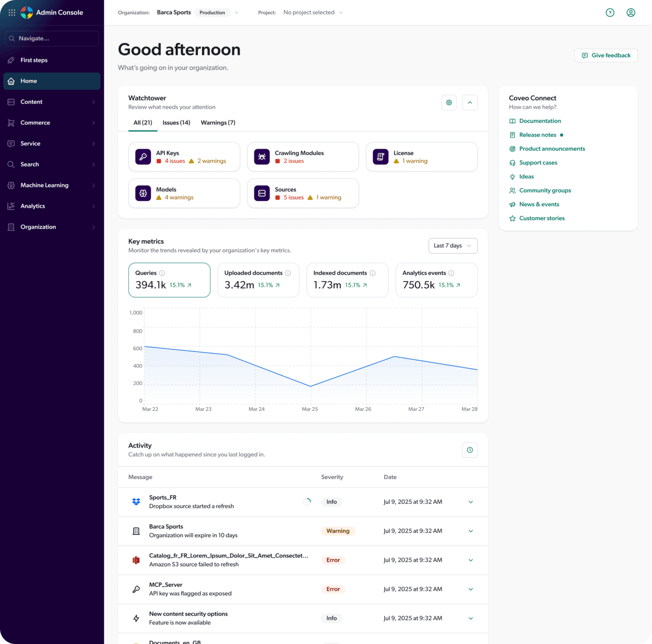Viewport: 652px width, 644px height.
Task: Expand the MCP_Server activity row
Action: click(x=471, y=589)
